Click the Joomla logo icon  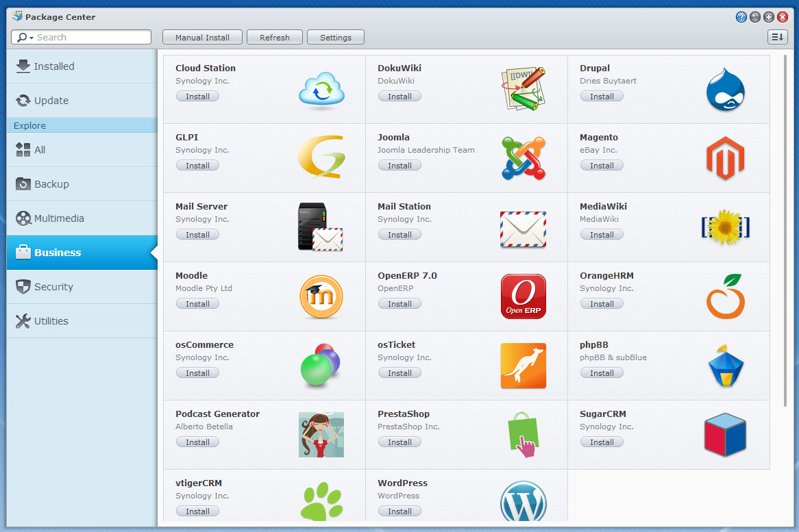(524, 157)
